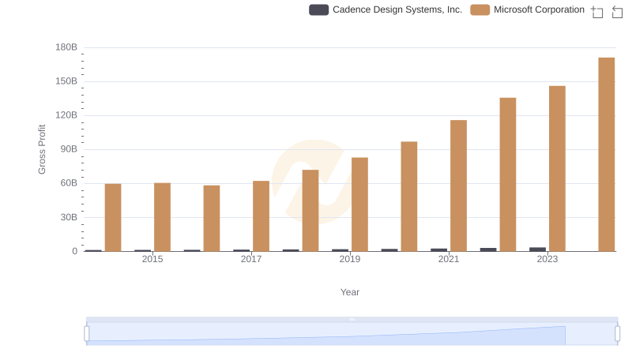
Task: Click the 2023 x-axis label
Action: [x=547, y=259]
